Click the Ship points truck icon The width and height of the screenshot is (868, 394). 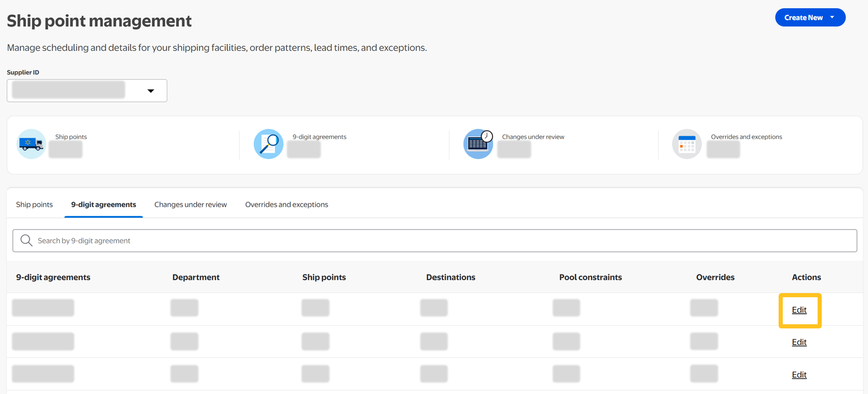(x=31, y=144)
